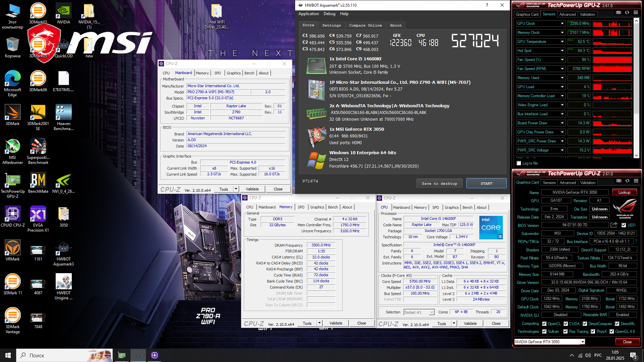Click Save to desktop in Aquamark
Screen dimensions: 644x362
coord(439,183)
